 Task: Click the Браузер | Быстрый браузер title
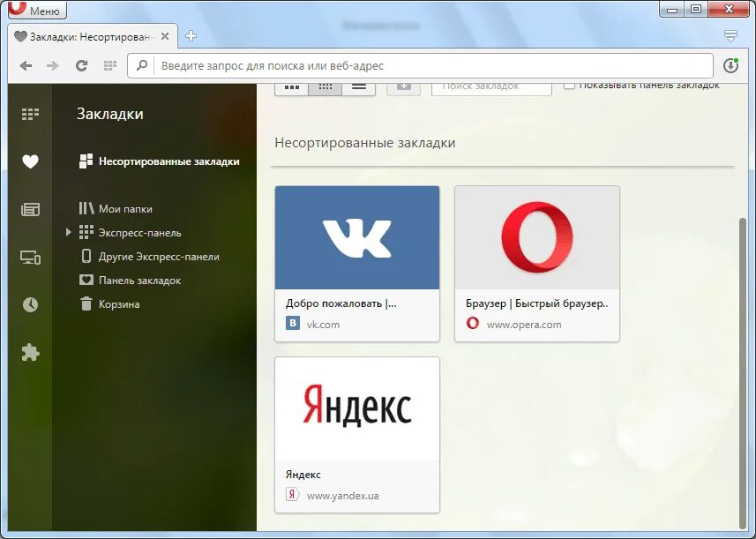pyautogui.click(x=537, y=303)
